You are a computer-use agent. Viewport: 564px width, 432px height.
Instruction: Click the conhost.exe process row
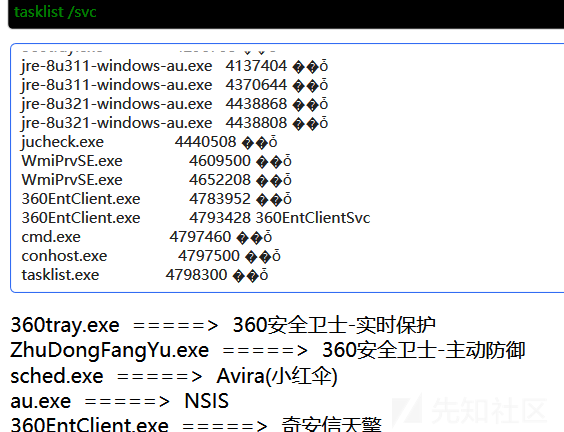tap(151, 256)
